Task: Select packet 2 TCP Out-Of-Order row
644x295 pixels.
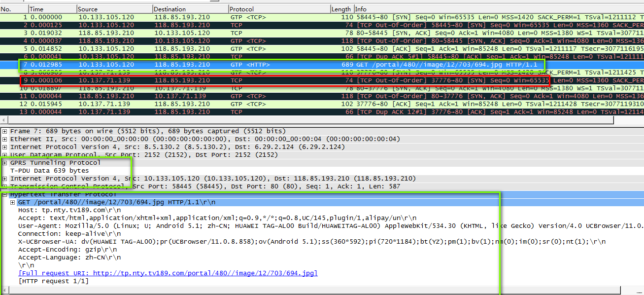Action: click(322, 25)
